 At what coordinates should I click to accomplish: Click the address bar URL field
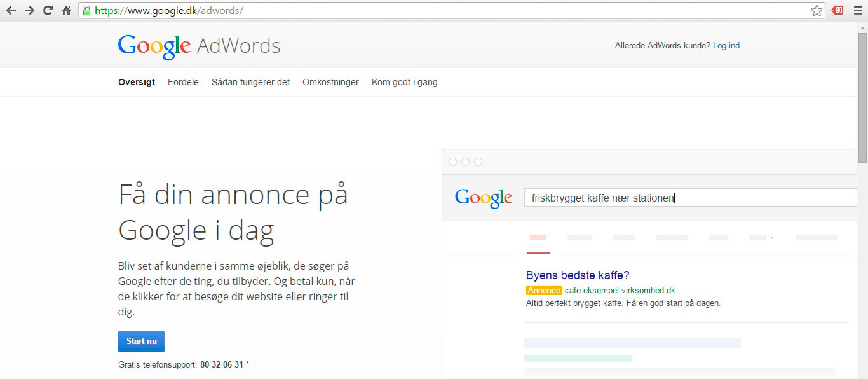(445, 11)
